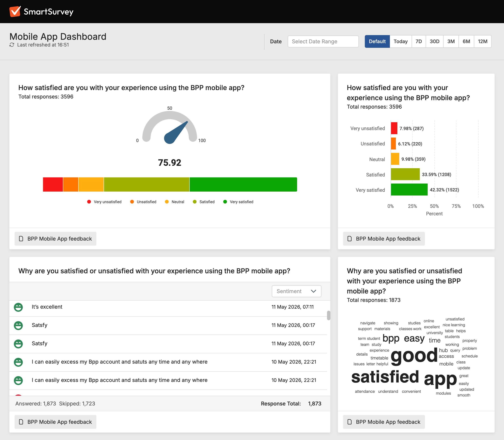This screenshot has width=504, height=440.
Task: Click the gauge score 75.92
Action: (170, 163)
